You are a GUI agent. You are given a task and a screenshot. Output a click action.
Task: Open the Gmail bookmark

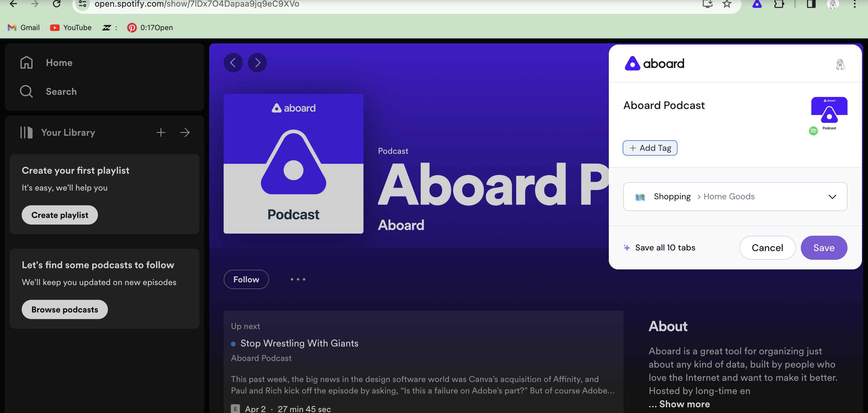point(24,28)
